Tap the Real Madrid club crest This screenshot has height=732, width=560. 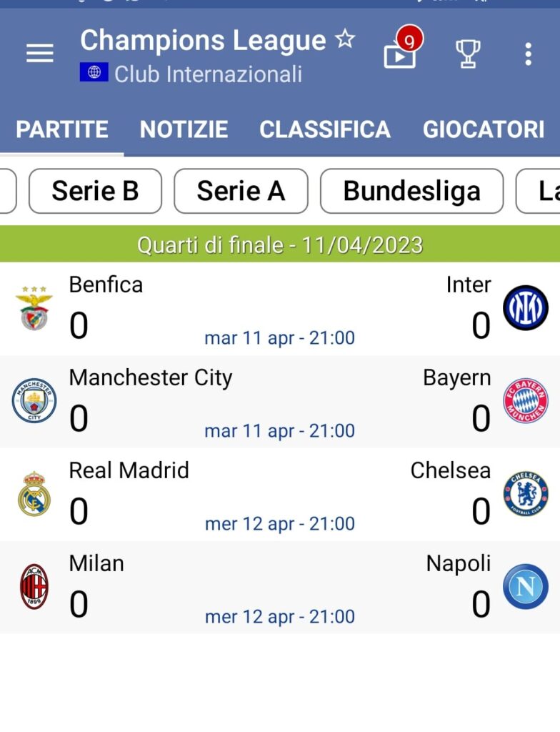pyautogui.click(x=34, y=494)
